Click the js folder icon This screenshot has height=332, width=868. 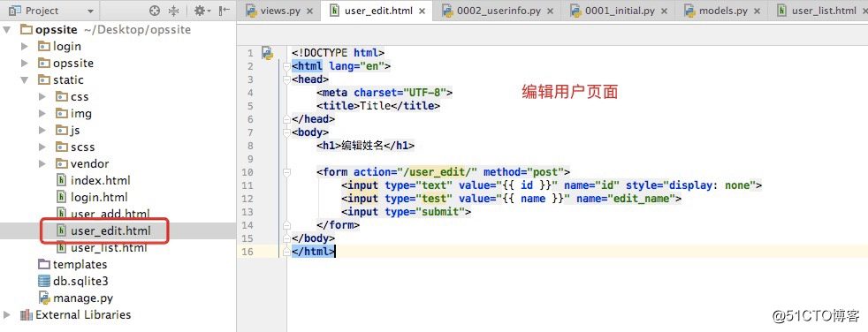click(62, 130)
